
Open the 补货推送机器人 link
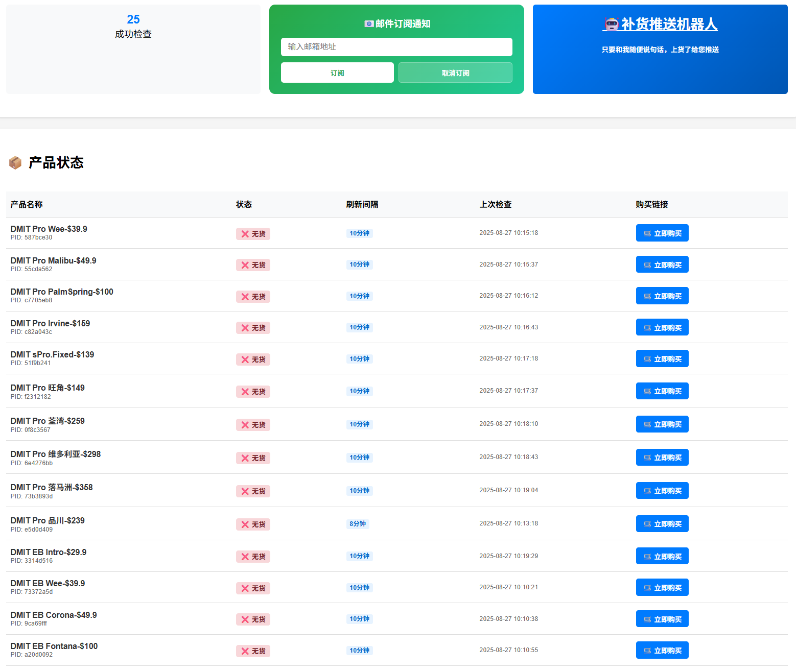(660, 24)
